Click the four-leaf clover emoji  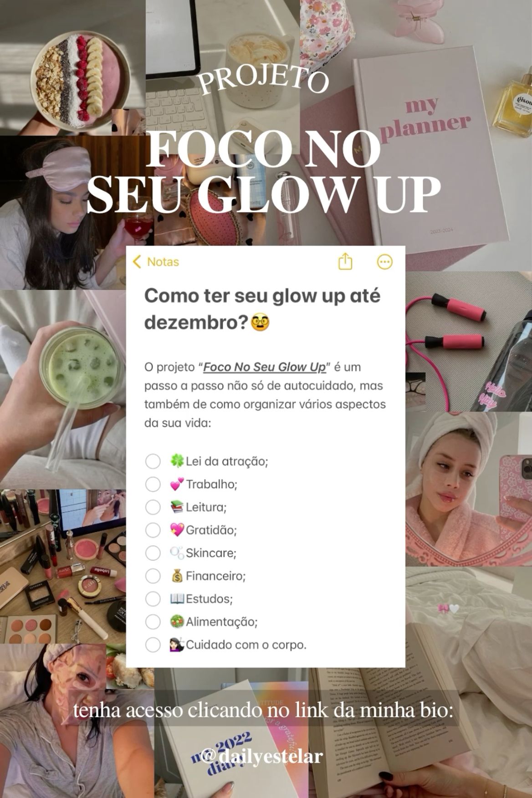tap(176, 461)
